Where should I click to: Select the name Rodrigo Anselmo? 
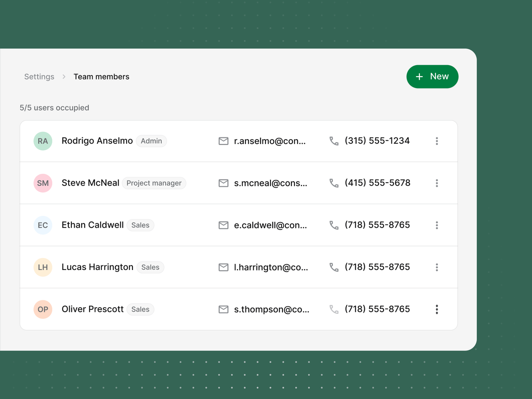point(97,141)
